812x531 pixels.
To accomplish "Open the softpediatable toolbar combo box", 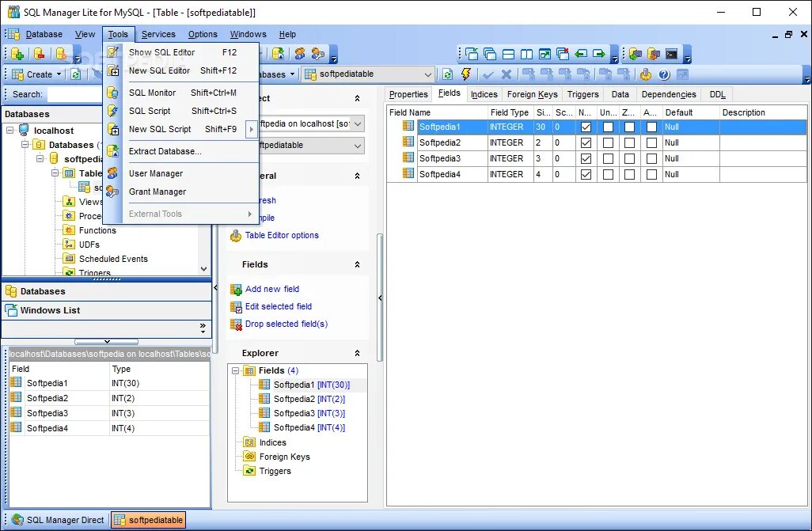I will tap(369, 74).
